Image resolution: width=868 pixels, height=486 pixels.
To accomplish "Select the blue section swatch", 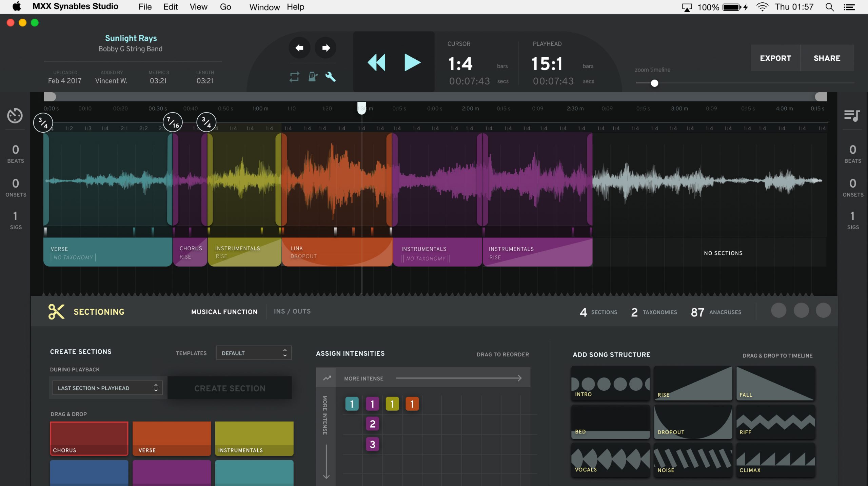I will [x=89, y=473].
